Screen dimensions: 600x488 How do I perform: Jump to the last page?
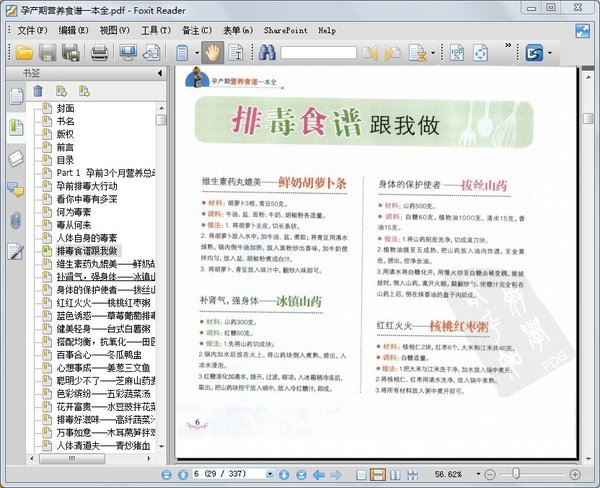click(301, 475)
